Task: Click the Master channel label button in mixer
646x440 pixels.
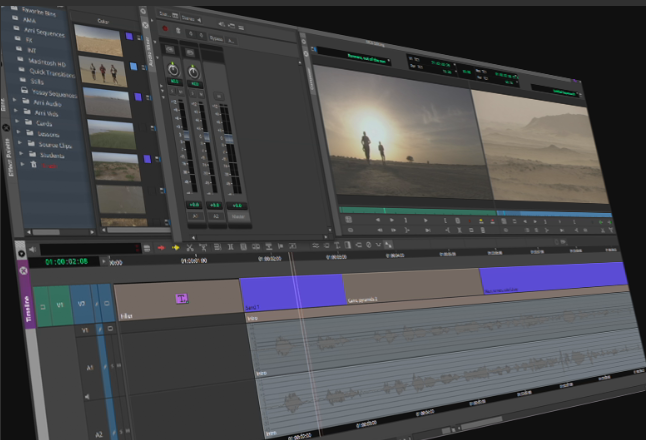Action: click(x=238, y=216)
